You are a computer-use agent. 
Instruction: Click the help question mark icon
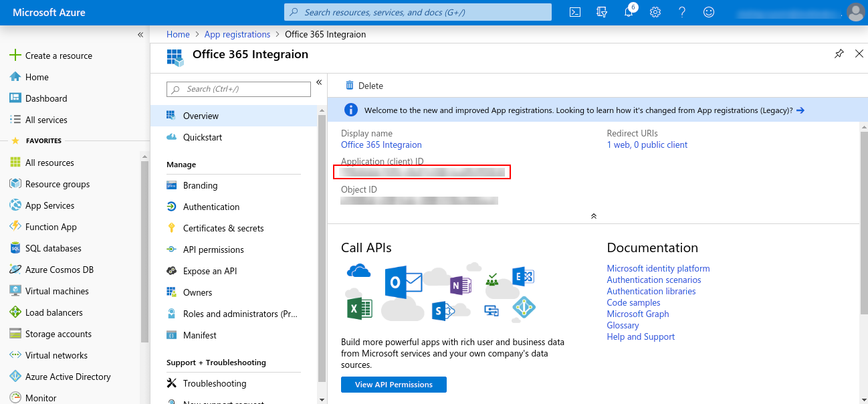coord(682,12)
